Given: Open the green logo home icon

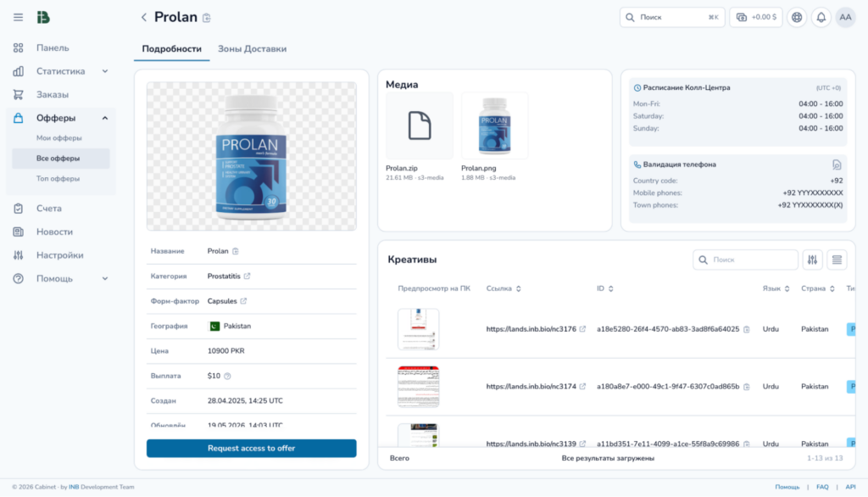Looking at the screenshot, I should [x=43, y=18].
